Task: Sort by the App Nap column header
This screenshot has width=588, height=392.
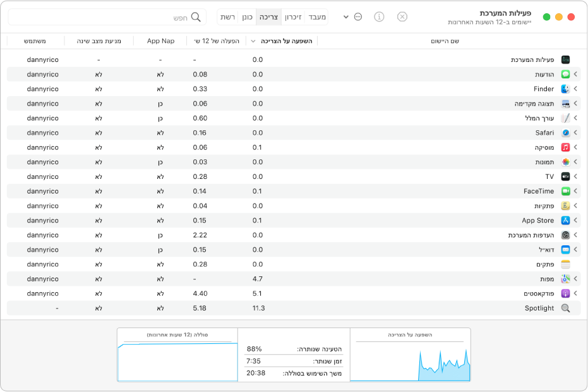Action: pyautogui.click(x=160, y=41)
